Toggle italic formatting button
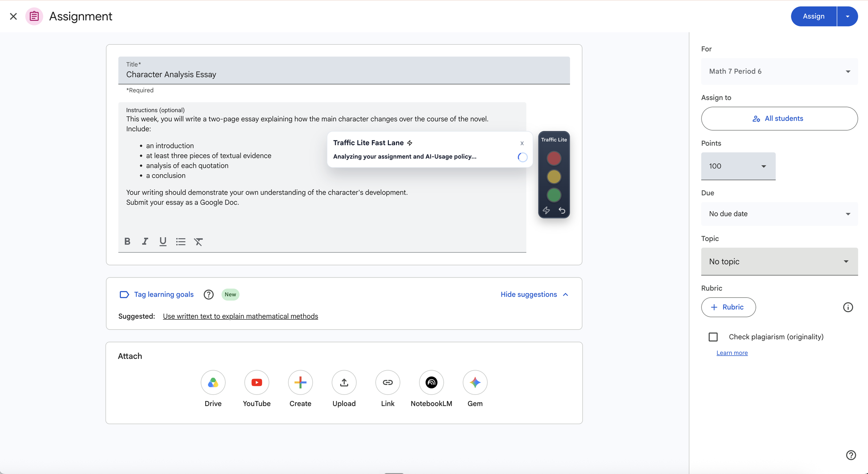 (x=145, y=241)
